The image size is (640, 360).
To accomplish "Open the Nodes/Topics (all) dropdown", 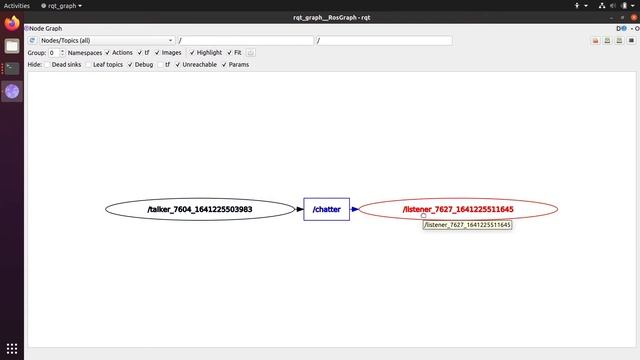I will point(107,40).
